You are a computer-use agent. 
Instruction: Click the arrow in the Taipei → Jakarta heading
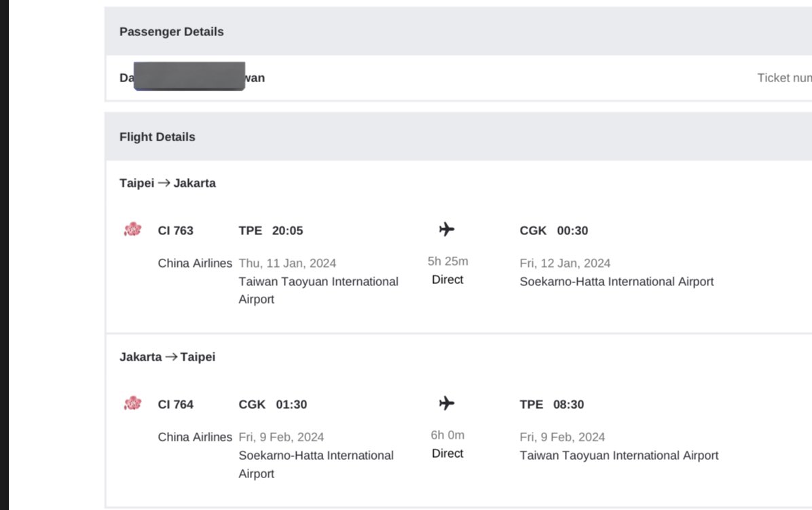[164, 183]
